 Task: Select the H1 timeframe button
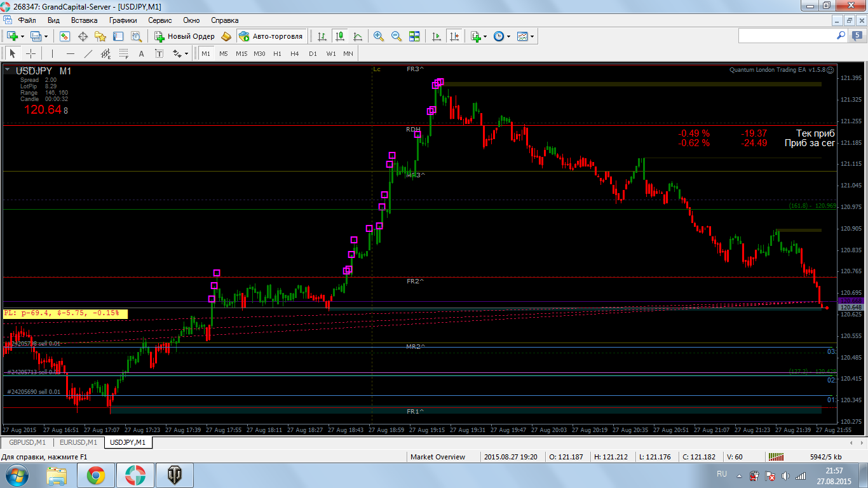tap(277, 53)
